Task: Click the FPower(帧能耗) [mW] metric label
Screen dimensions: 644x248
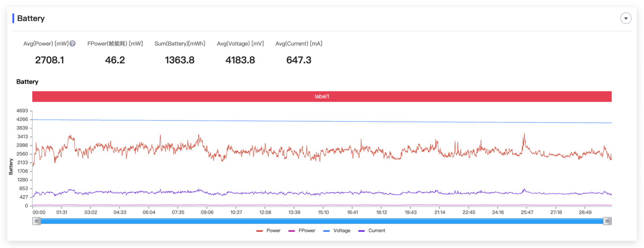Action: click(x=115, y=44)
